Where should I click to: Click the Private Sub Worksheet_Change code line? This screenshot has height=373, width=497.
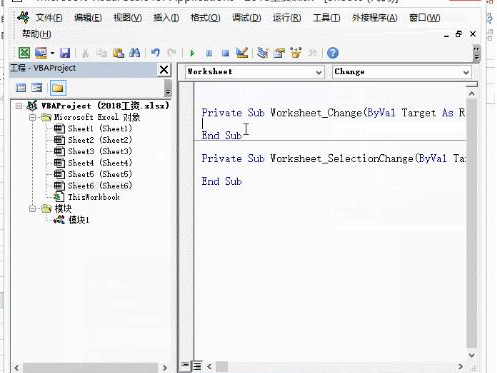(x=333, y=113)
